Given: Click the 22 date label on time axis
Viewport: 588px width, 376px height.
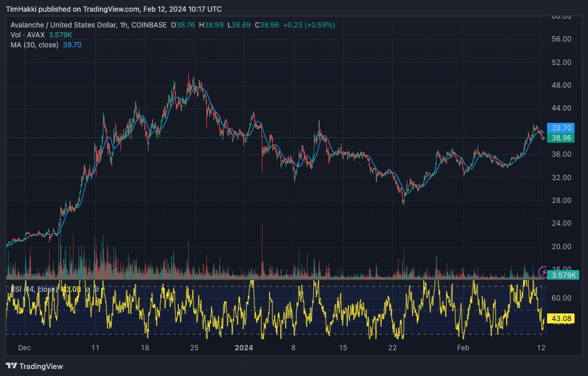Looking at the screenshot, I should click(x=393, y=348).
